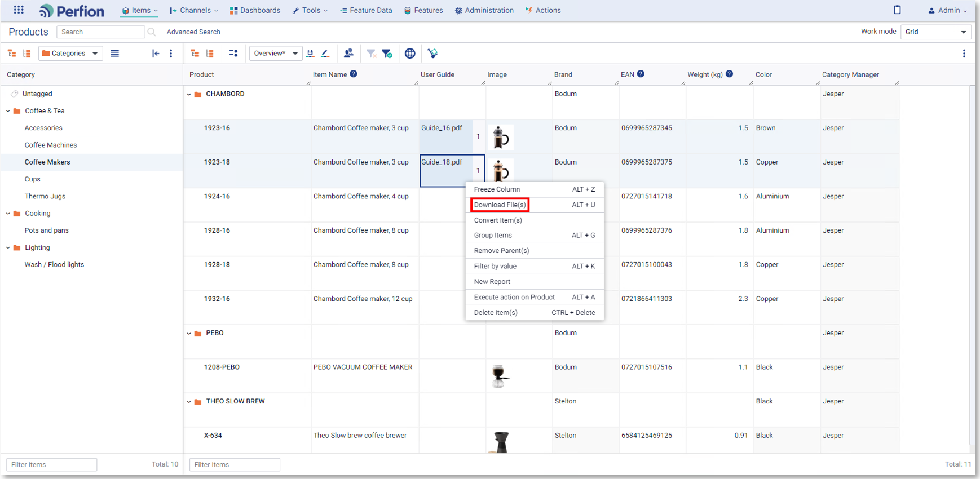Click the help icon next to Weight (kg)
The image size is (980, 479).
click(729, 74)
